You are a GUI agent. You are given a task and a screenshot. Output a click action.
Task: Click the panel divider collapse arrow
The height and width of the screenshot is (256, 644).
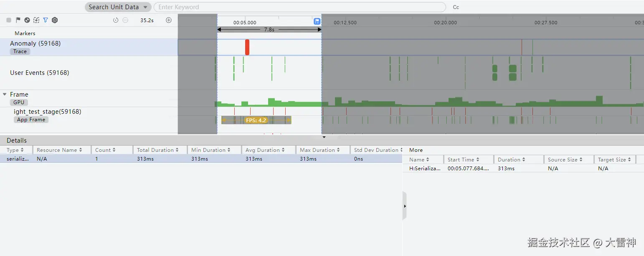point(324,137)
